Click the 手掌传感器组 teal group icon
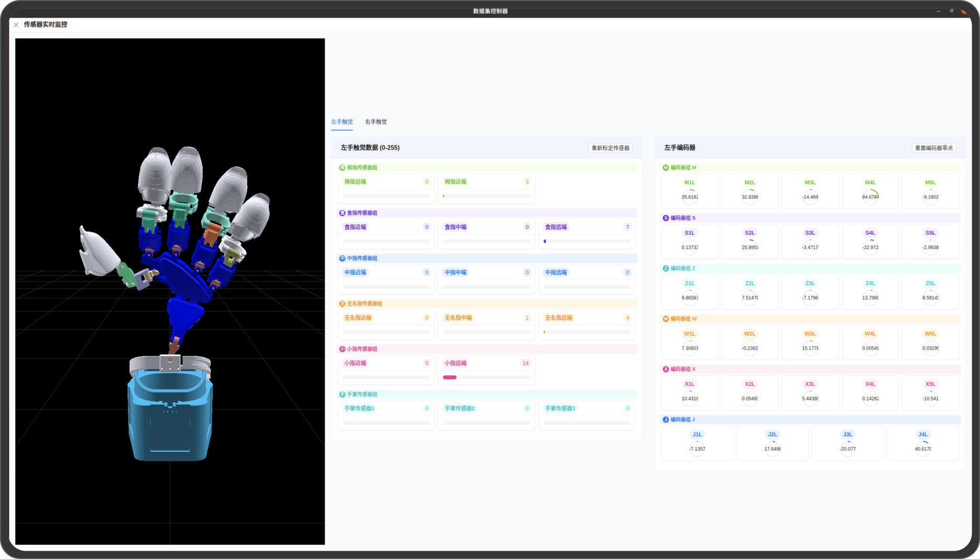Viewport: 980px width, 559px height. tap(342, 394)
